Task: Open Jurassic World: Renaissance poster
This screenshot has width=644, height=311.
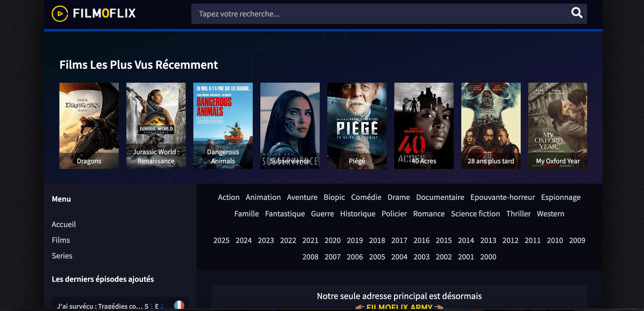Action: 156,126
